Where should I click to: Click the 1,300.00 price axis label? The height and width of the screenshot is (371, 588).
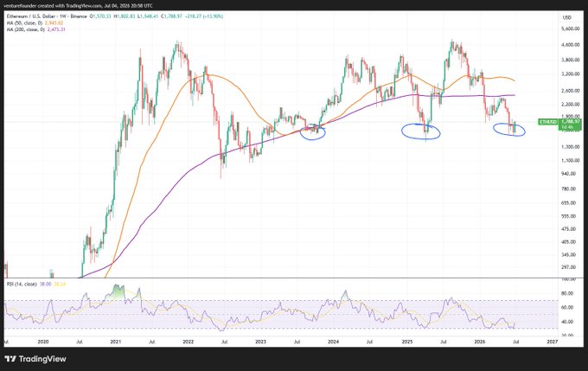point(571,147)
